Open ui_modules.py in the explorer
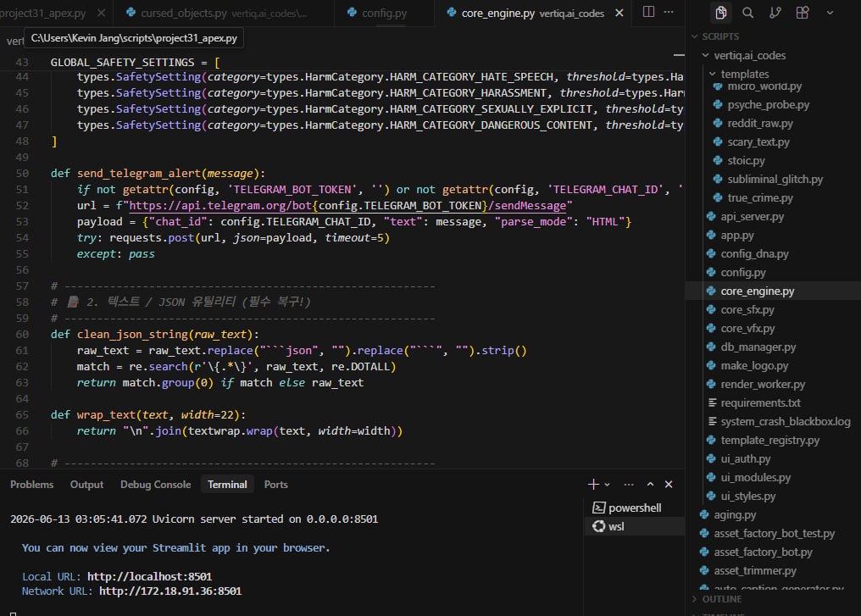 (x=756, y=478)
